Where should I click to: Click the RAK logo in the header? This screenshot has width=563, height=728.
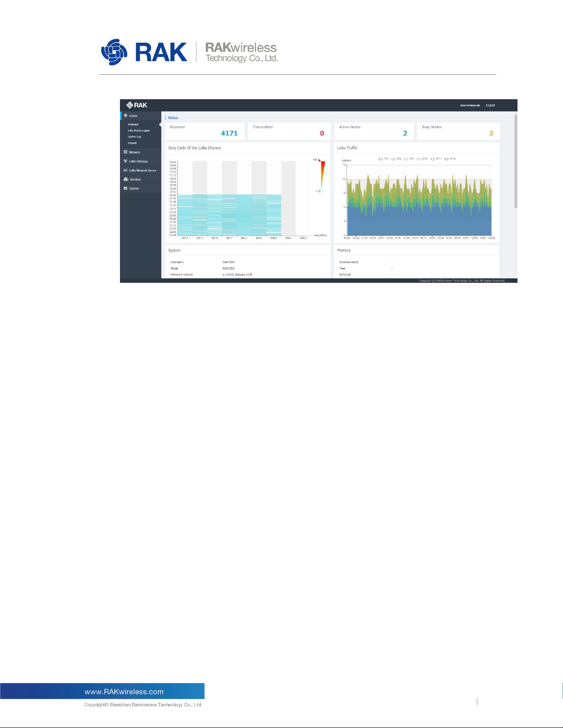pyautogui.click(x=137, y=105)
